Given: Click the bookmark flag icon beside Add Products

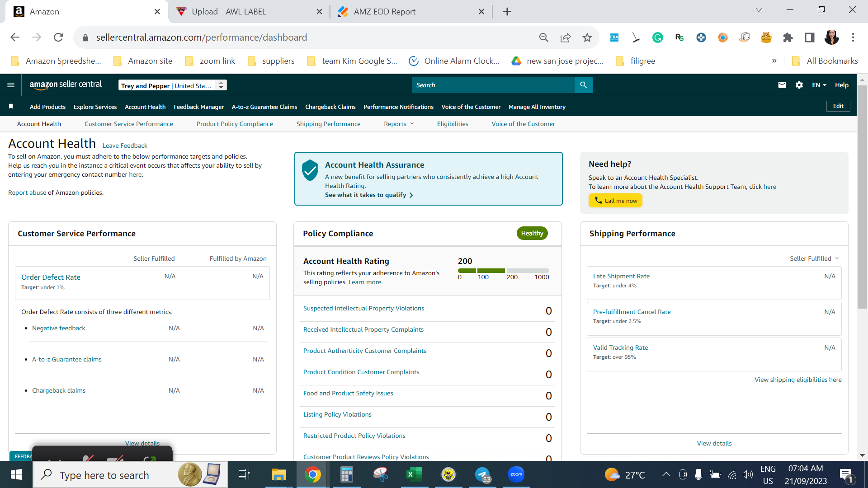Looking at the screenshot, I should 11,107.
